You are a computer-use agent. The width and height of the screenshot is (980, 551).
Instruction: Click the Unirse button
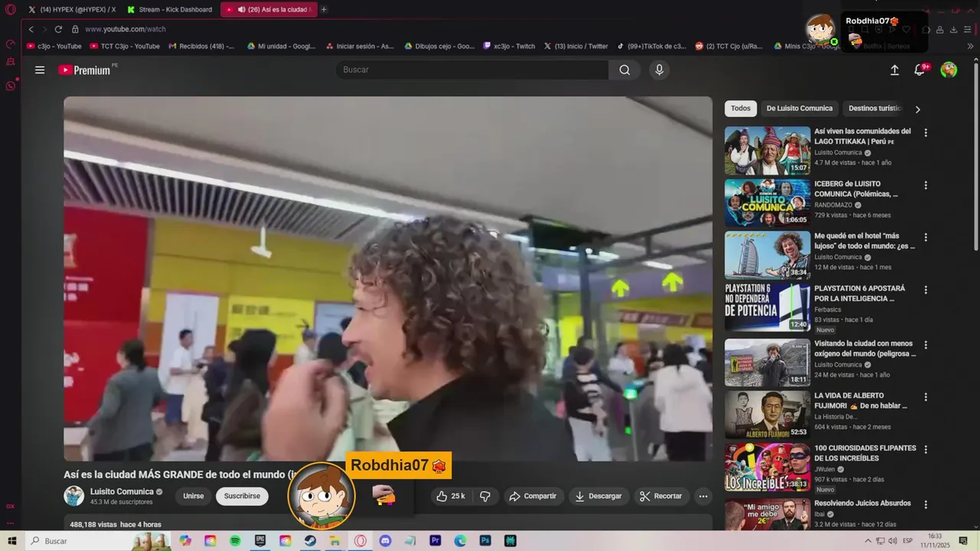coord(194,496)
